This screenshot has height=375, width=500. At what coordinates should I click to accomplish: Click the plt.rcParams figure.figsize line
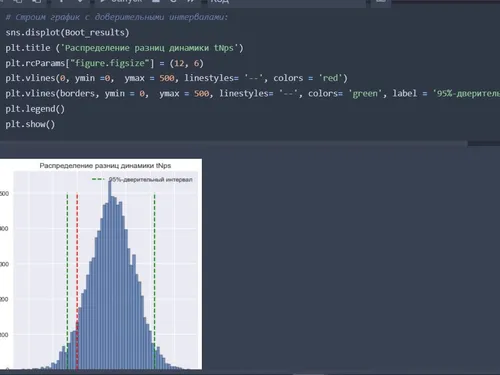(x=104, y=63)
